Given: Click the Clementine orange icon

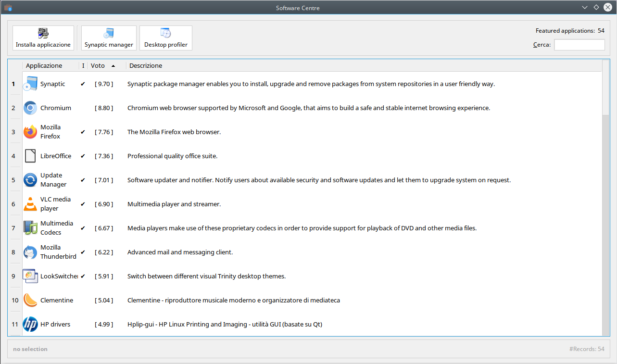Looking at the screenshot, I should [30, 300].
